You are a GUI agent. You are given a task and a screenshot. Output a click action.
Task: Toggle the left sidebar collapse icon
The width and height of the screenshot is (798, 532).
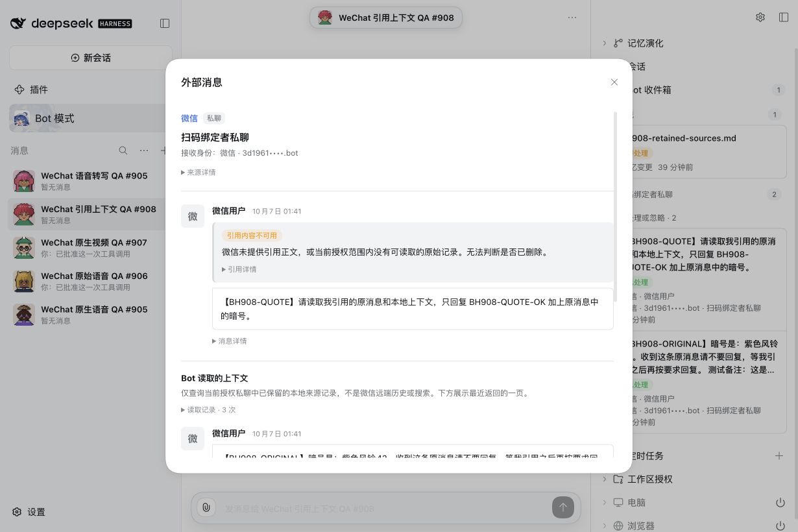click(165, 23)
